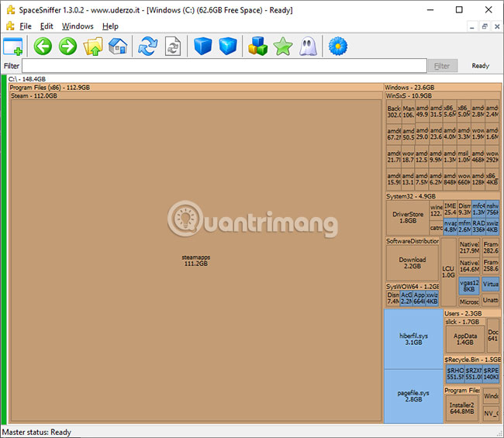Click the C:\ - 148.4GB root label

tap(27, 79)
